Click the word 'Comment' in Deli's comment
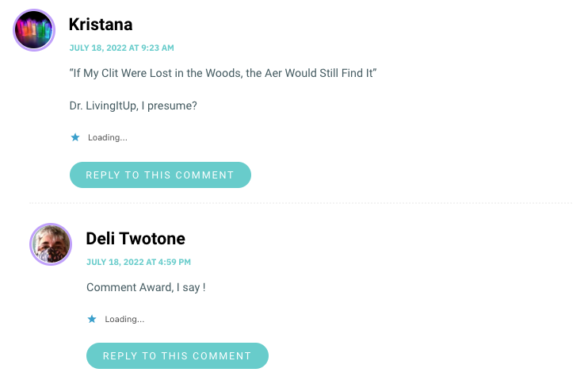This screenshot has width=588, height=380. pos(112,287)
